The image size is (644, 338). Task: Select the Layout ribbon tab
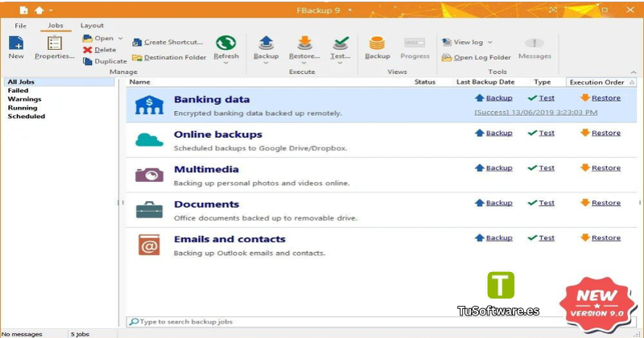click(x=92, y=26)
